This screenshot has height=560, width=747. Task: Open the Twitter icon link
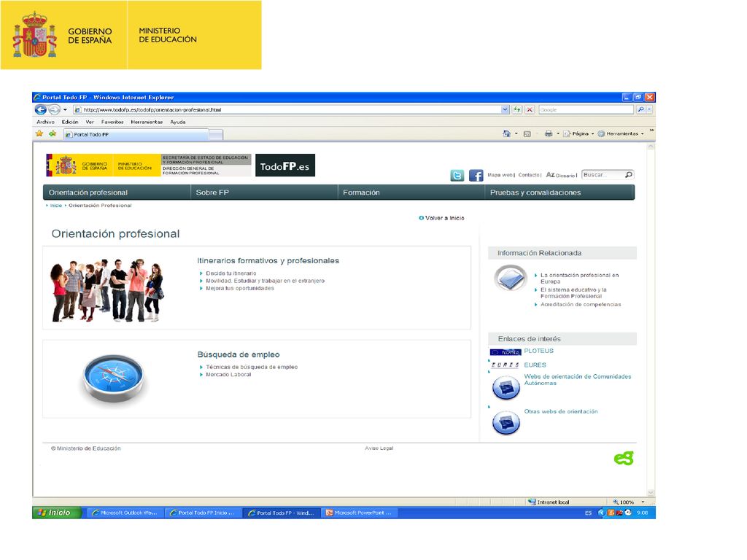(457, 175)
